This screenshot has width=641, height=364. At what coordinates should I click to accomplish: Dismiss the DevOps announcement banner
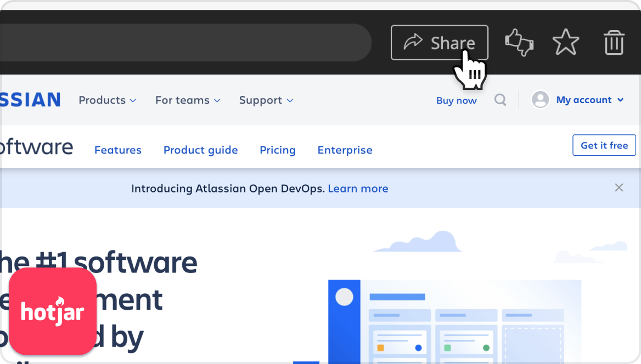[x=619, y=187]
